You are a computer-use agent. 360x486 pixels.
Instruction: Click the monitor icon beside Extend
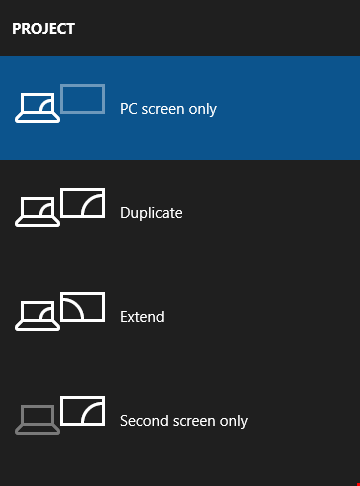pos(83,307)
